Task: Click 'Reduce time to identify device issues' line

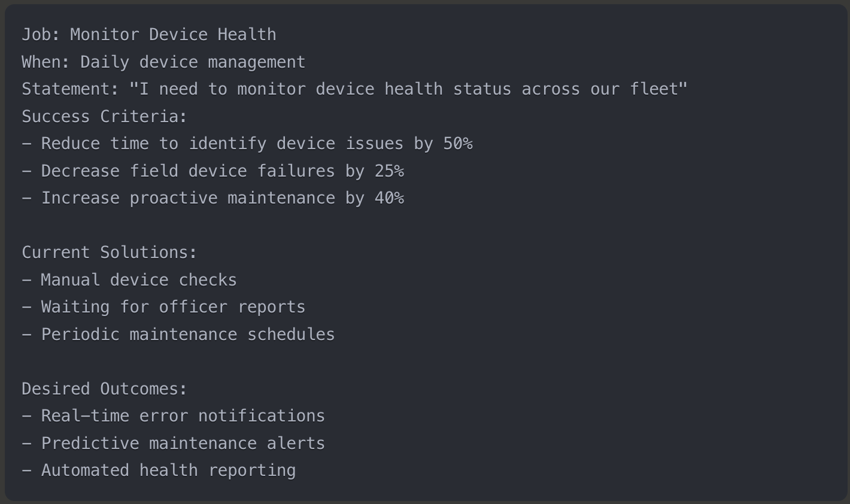Action: (247, 144)
